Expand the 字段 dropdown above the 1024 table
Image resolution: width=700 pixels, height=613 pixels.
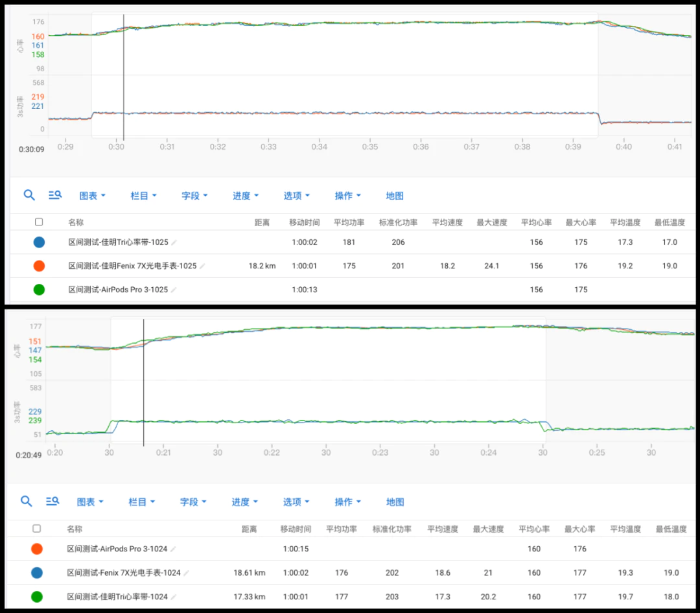[x=194, y=502]
